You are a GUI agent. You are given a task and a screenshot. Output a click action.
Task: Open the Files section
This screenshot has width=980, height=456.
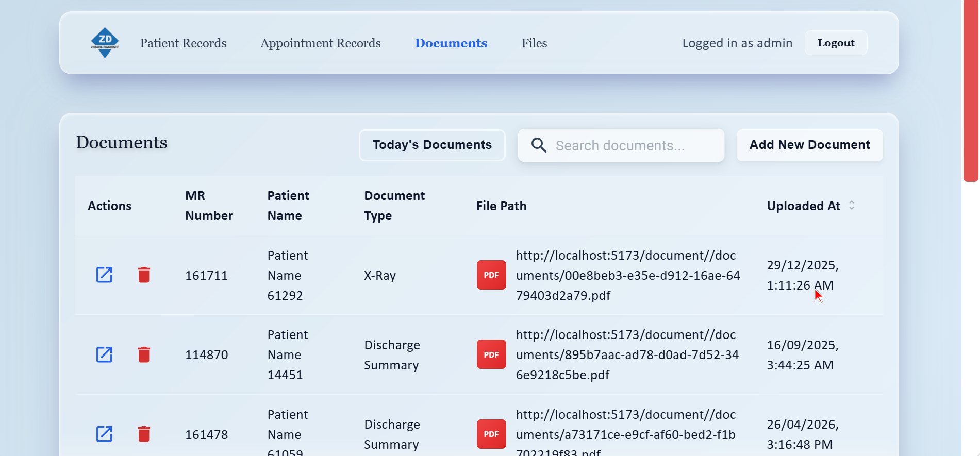pos(534,43)
